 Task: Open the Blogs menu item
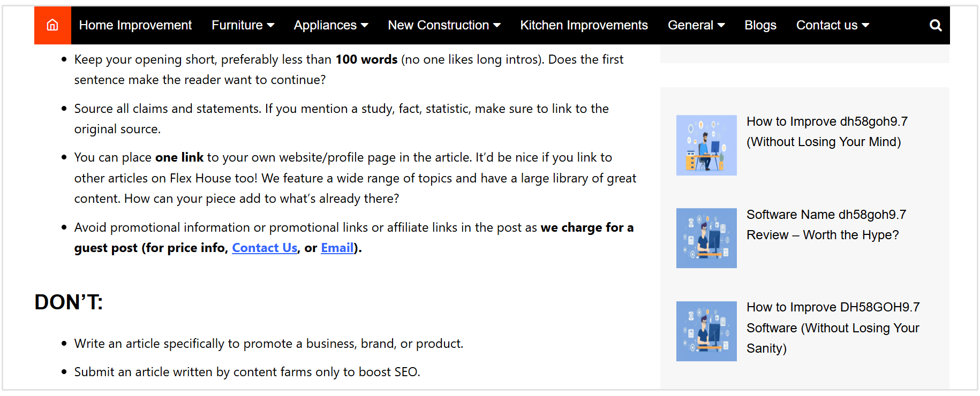[x=760, y=25]
